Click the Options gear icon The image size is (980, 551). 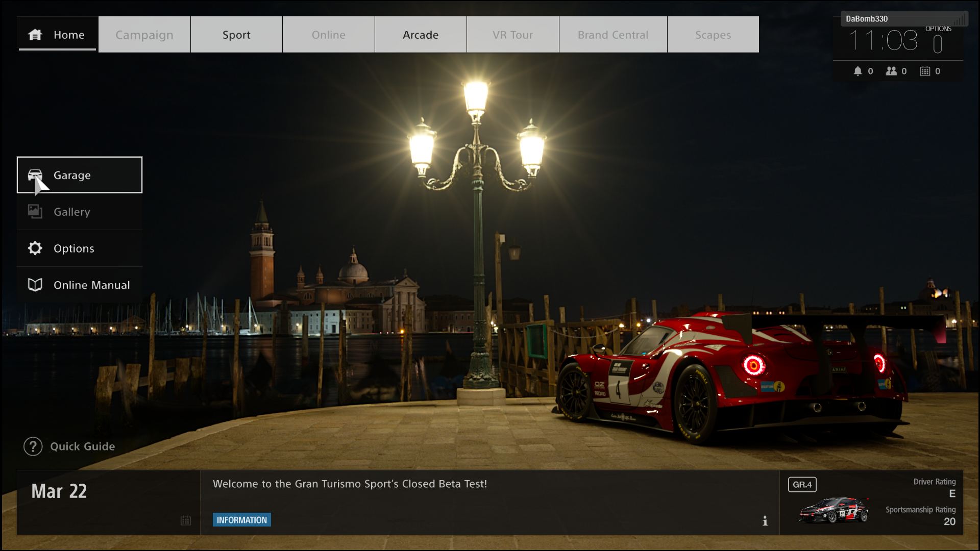pos(35,248)
